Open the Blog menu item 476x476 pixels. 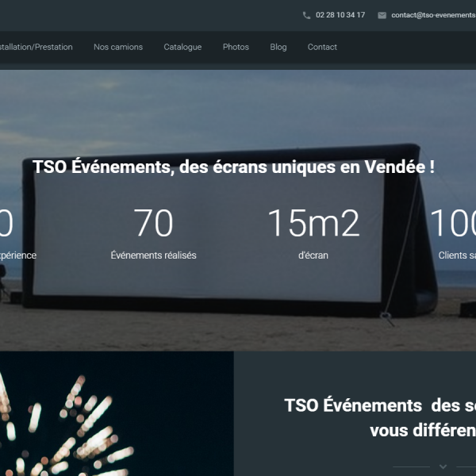point(278,47)
